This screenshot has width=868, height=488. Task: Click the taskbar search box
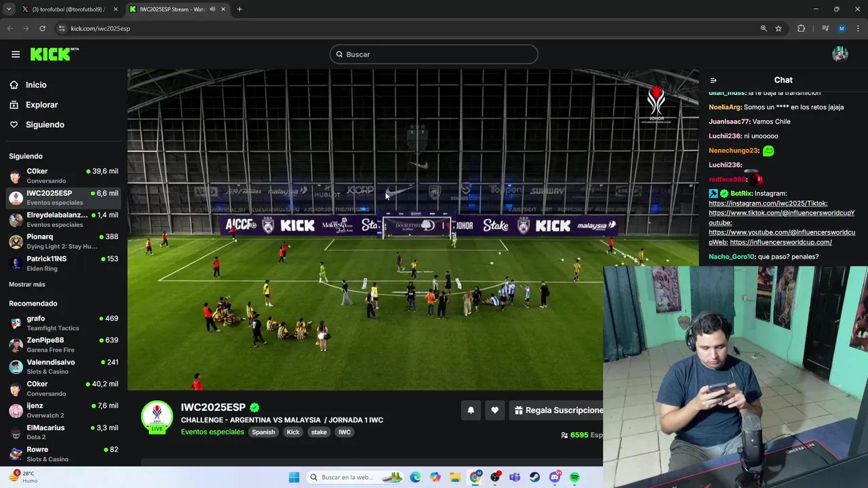click(x=355, y=477)
